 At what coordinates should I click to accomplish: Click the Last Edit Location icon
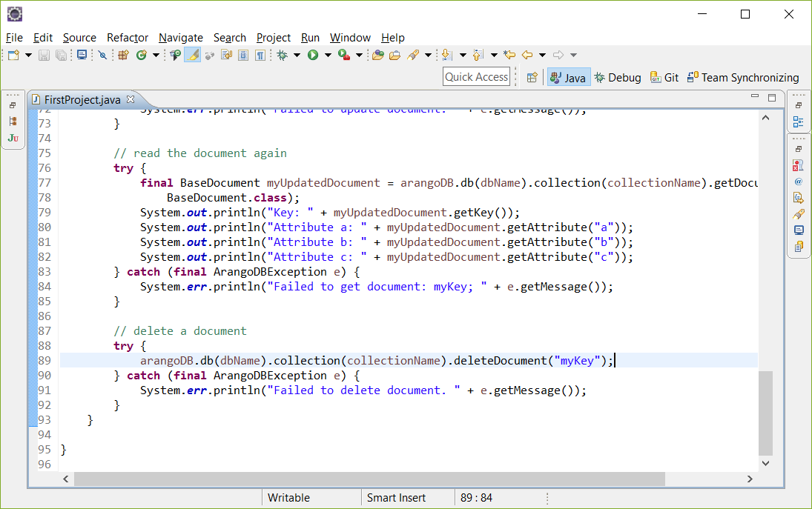coord(509,55)
